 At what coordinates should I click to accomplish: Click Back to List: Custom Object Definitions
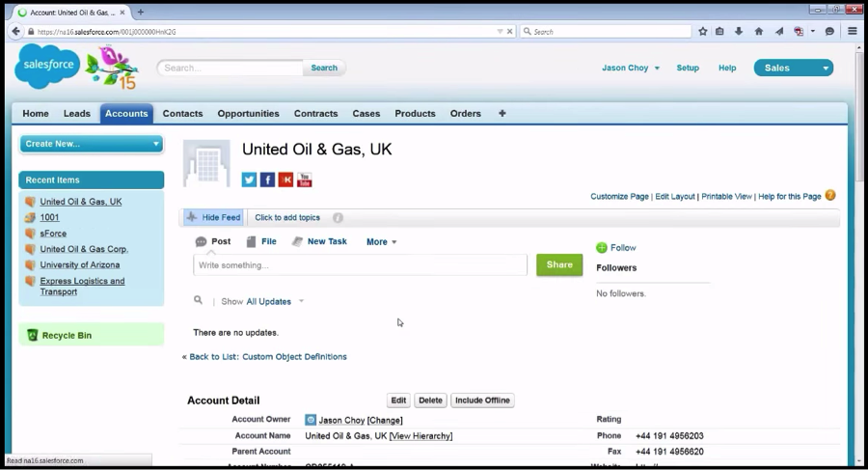tap(268, 356)
